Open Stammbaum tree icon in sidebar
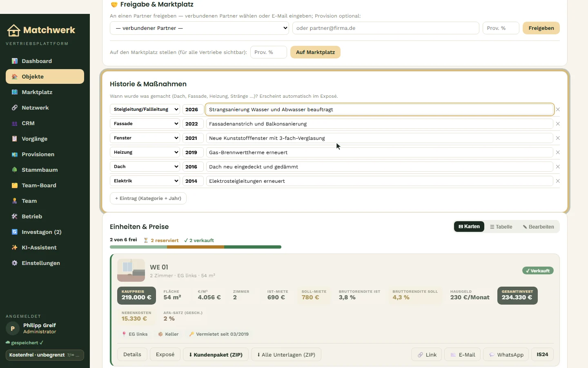This screenshot has width=588, height=368. tap(15, 170)
